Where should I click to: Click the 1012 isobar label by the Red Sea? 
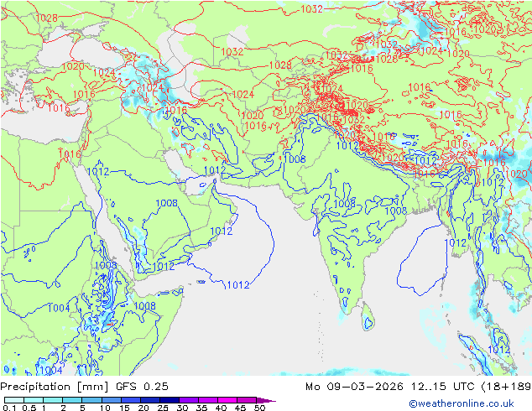pos(98,172)
